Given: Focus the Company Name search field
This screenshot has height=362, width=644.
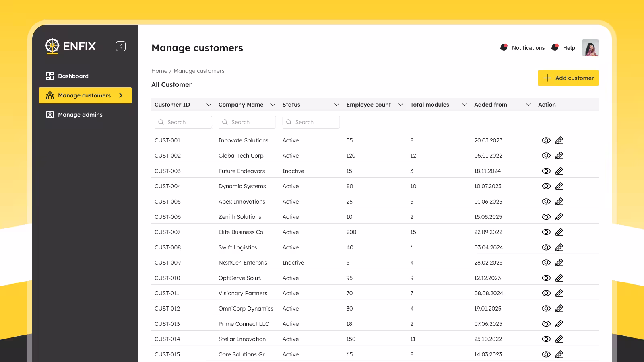Looking at the screenshot, I should (247, 122).
